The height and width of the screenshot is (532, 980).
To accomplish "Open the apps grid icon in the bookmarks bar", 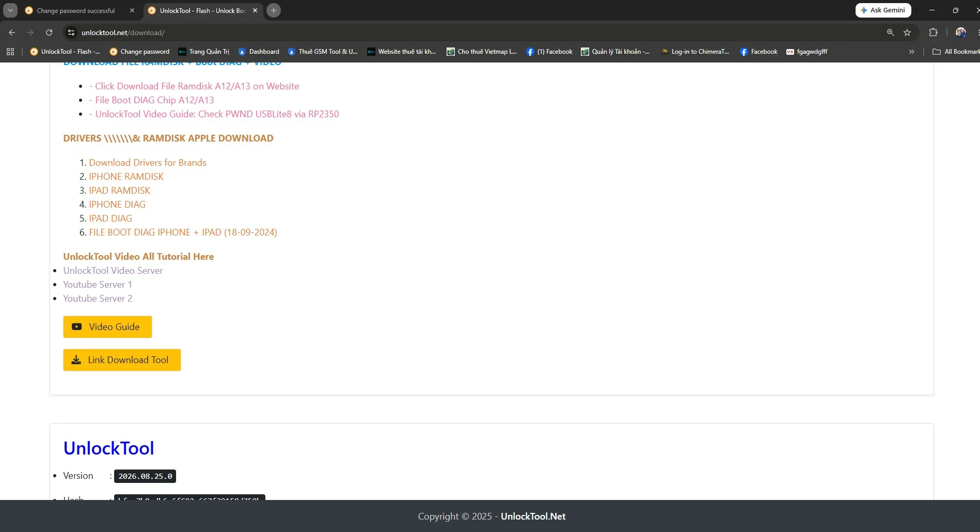I will click(10, 52).
